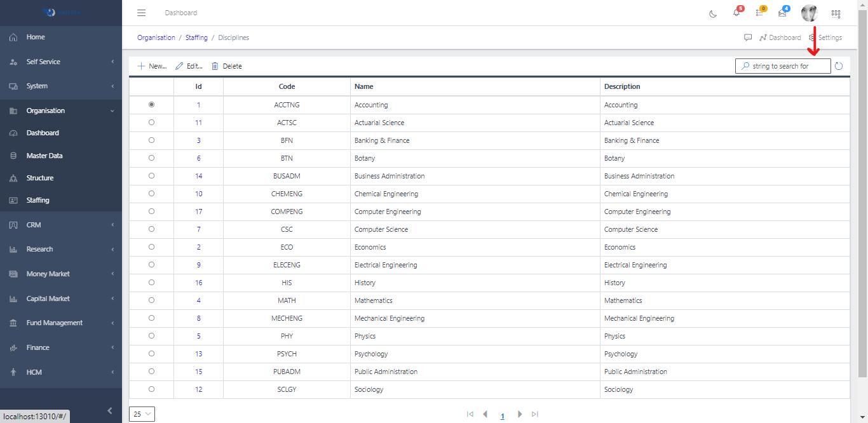The width and height of the screenshot is (868, 423).
Task: Expand the Finance sidebar menu
Action: tap(61, 347)
